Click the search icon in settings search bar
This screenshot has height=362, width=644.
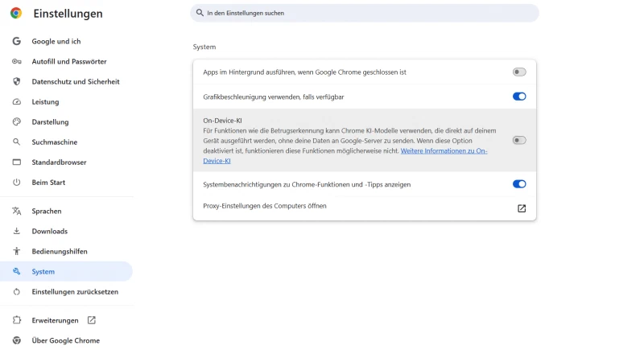pyautogui.click(x=200, y=13)
